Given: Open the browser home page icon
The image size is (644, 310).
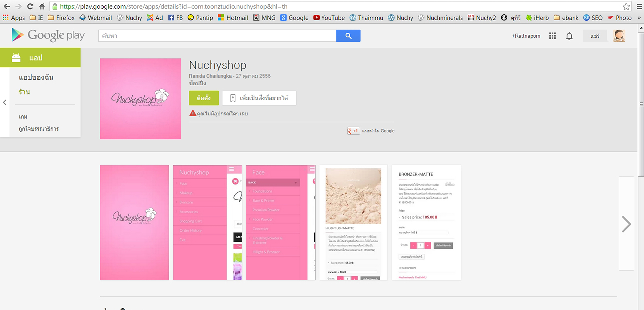Looking at the screenshot, I should [x=42, y=7].
